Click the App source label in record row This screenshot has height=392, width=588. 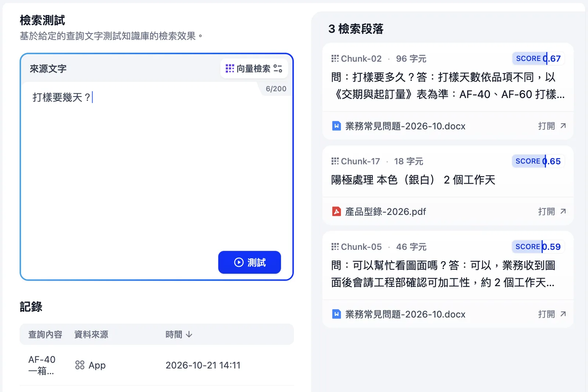[x=97, y=365]
